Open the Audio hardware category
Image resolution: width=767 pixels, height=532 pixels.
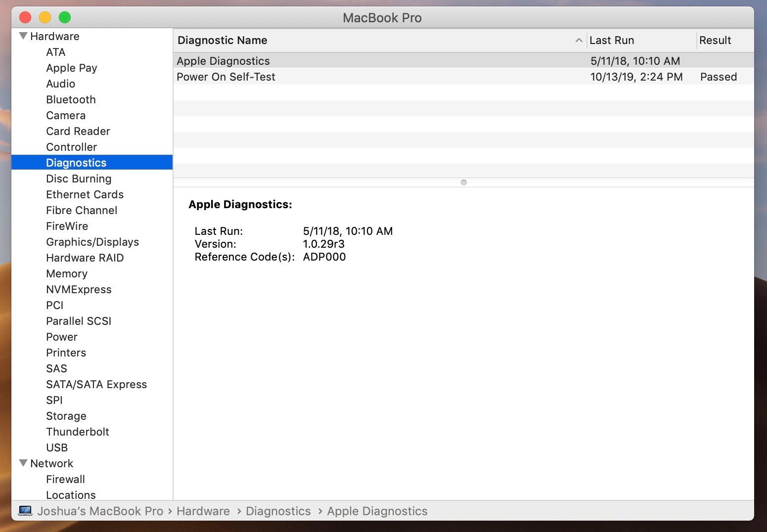click(x=61, y=84)
